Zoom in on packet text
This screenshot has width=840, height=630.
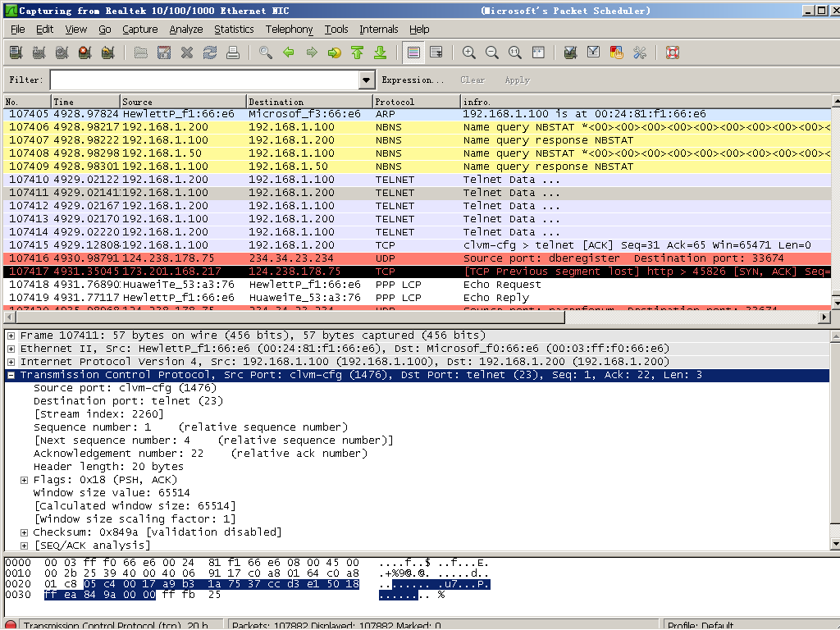coord(469,52)
